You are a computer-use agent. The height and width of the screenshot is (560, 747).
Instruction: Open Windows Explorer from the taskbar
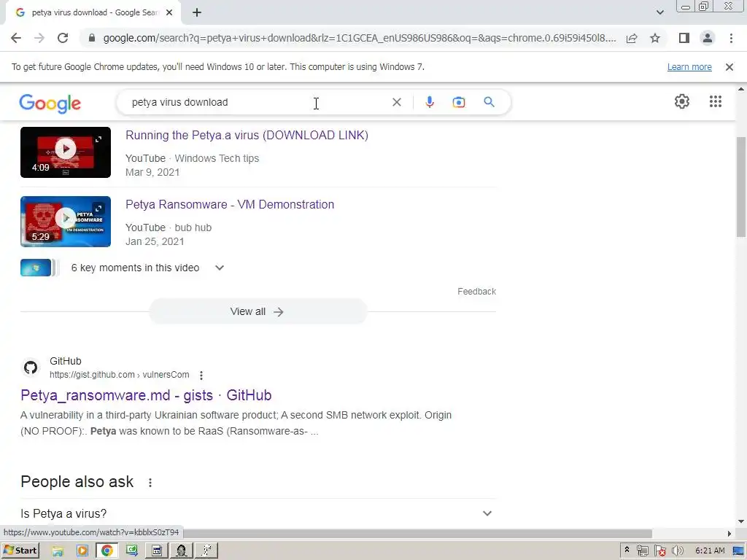click(x=58, y=551)
